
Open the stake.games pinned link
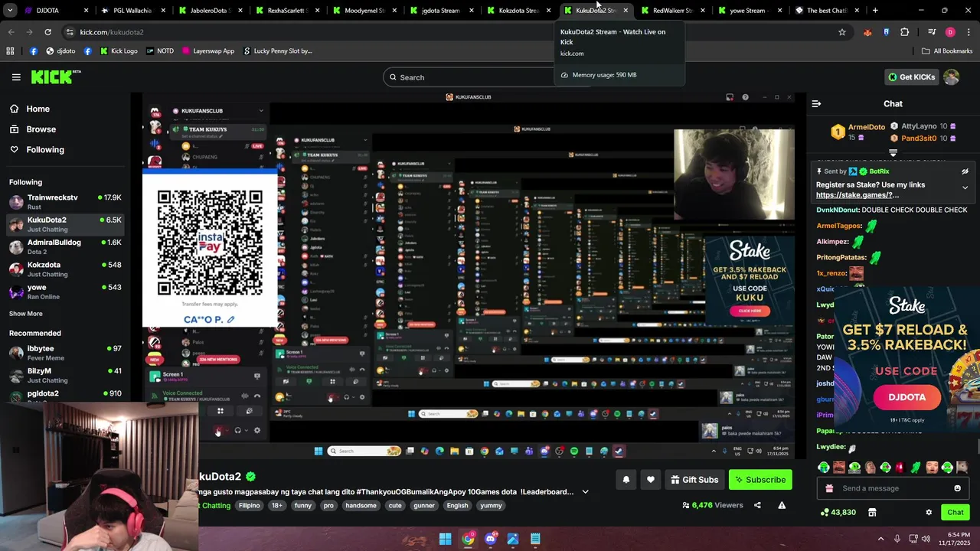pyautogui.click(x=857, y=195)
